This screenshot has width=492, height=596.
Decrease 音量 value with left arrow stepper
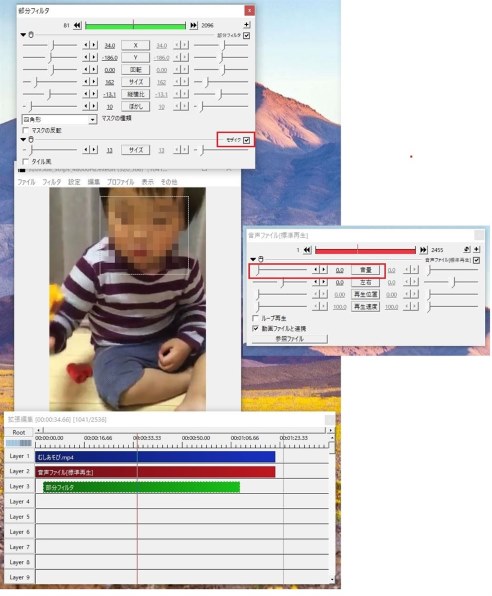316,269
